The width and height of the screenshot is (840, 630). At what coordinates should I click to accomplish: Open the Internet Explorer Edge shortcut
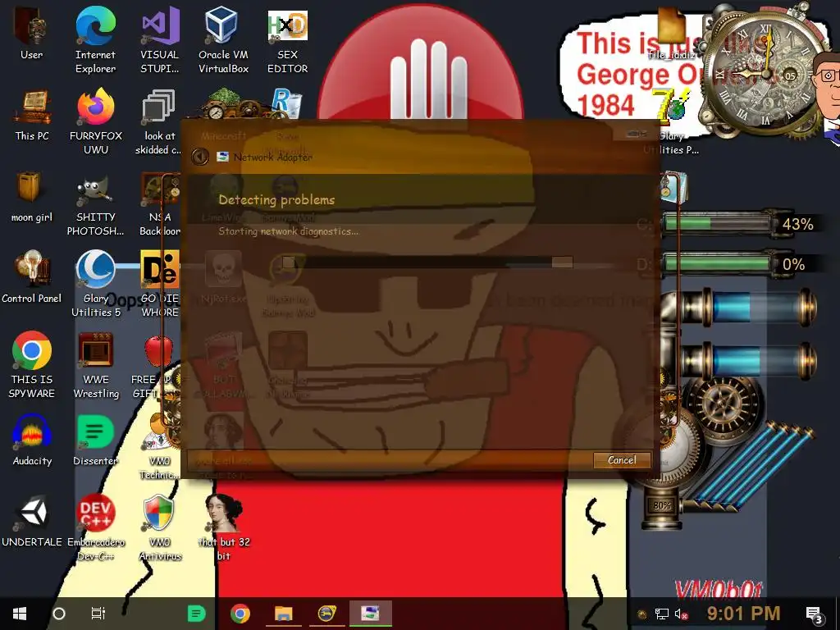(95, 39)
